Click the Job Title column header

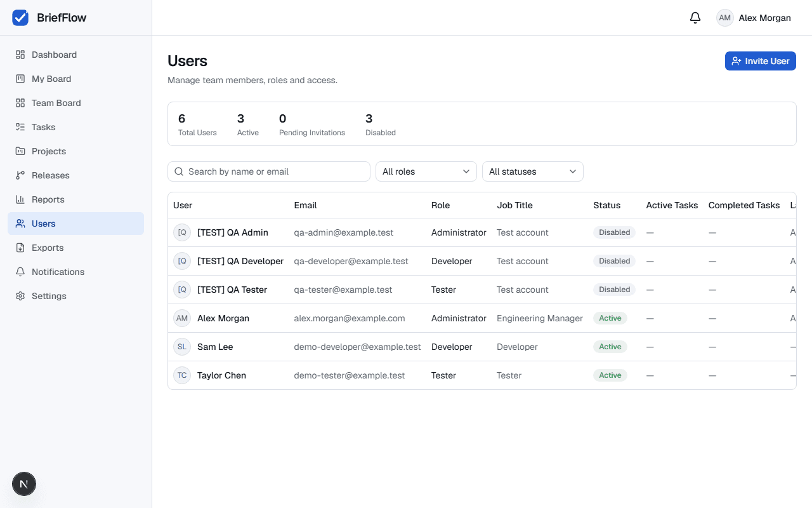pos(514,205)
